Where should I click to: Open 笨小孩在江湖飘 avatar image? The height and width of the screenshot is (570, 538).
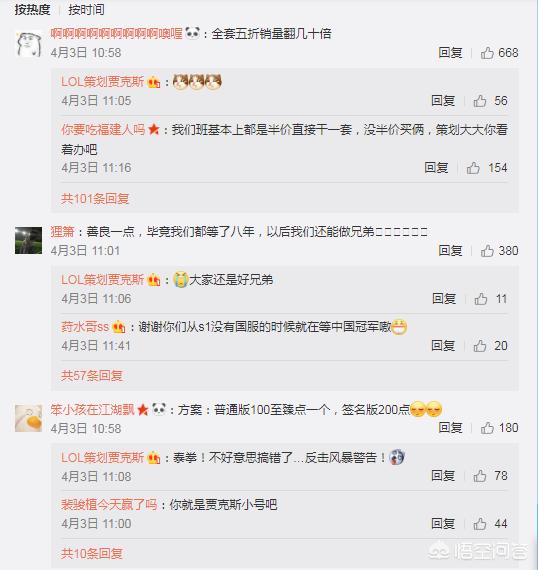click(28, 418)
